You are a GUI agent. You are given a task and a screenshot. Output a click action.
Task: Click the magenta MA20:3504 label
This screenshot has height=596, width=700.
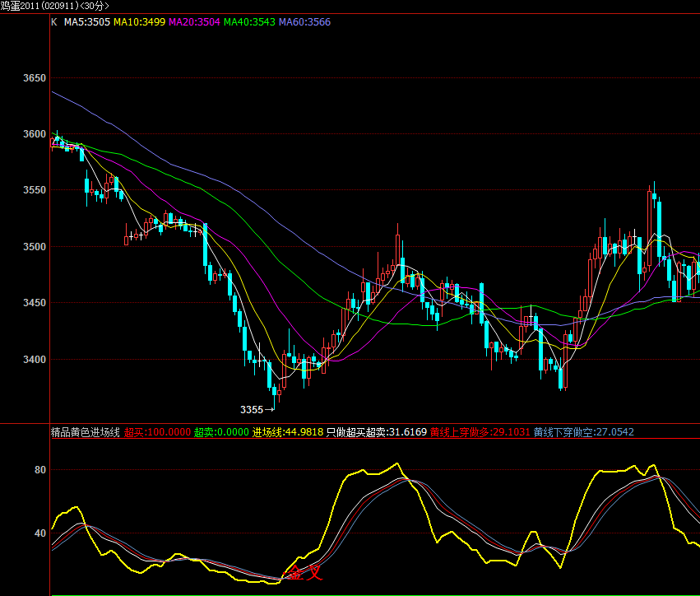[194, 22]
